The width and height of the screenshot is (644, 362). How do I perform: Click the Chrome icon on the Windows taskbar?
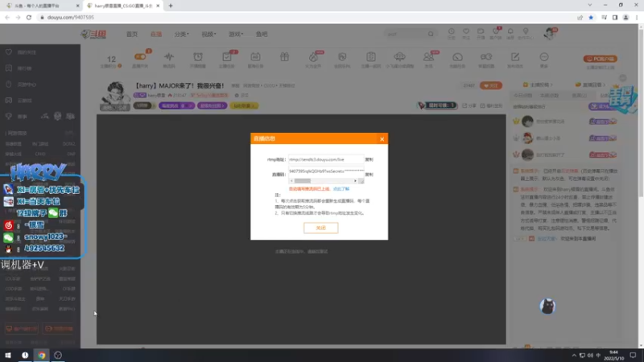42,355
